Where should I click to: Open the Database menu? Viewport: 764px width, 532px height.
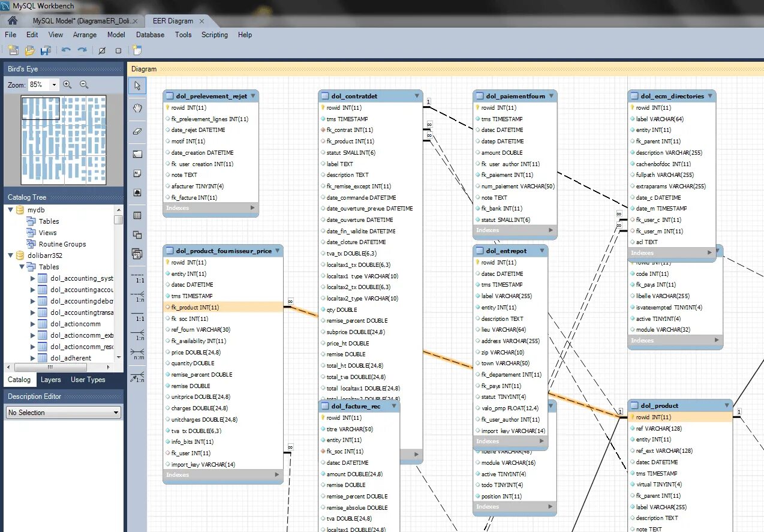150,35
